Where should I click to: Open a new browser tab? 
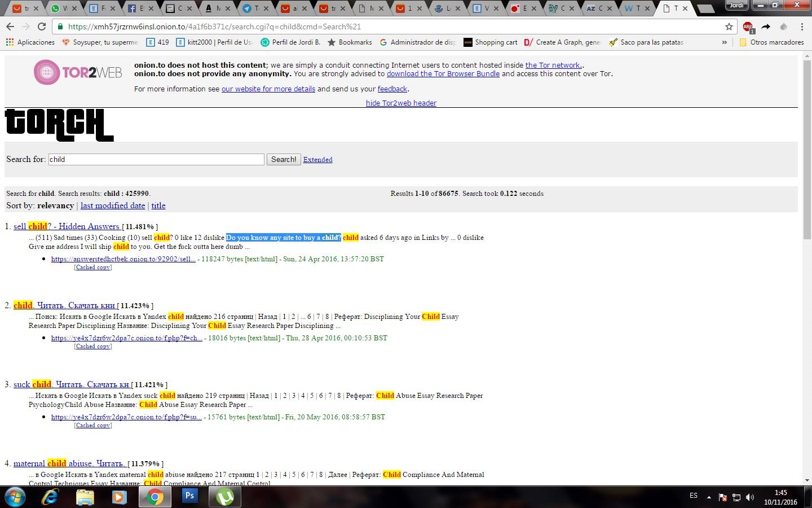coord(705,8)
